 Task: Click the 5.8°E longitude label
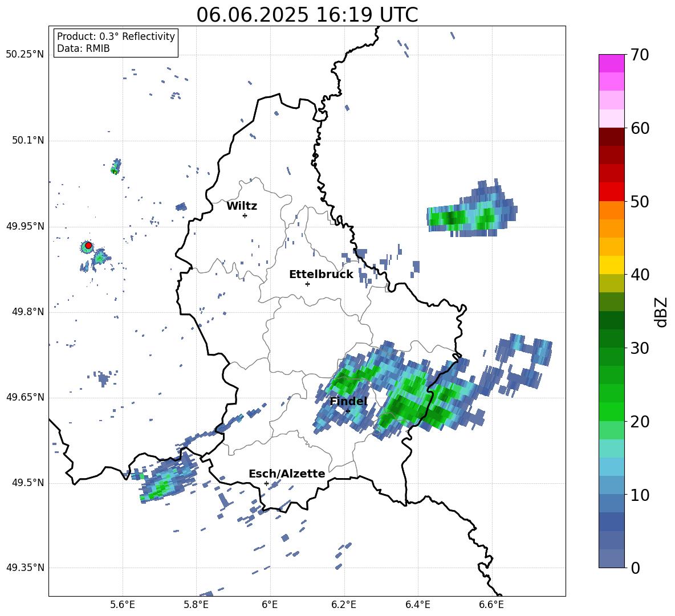point(196,605)
